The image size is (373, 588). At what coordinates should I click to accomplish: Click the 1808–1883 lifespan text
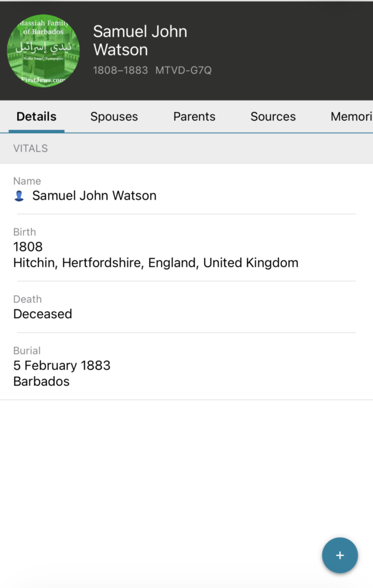click(x=120, y=71)
